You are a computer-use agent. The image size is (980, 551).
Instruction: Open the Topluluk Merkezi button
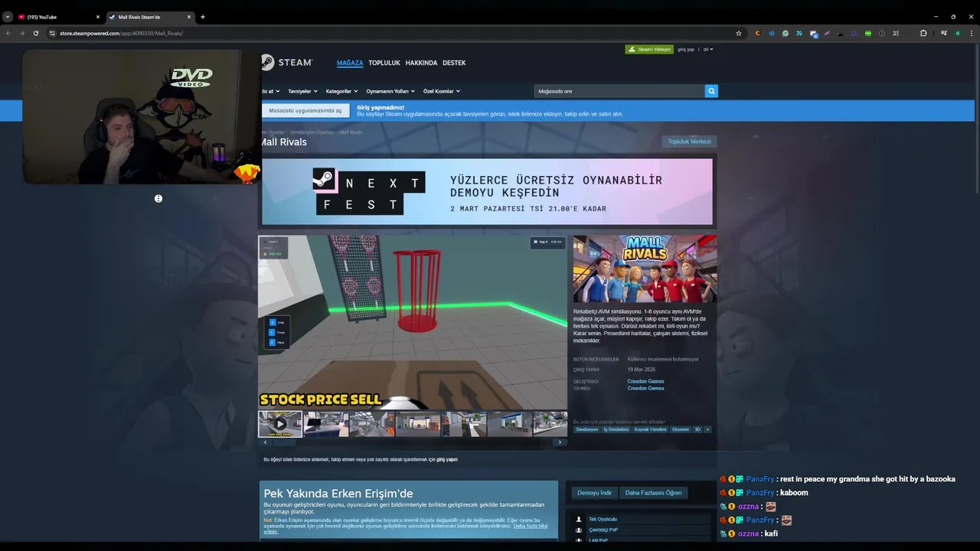(x=689, y=142)
